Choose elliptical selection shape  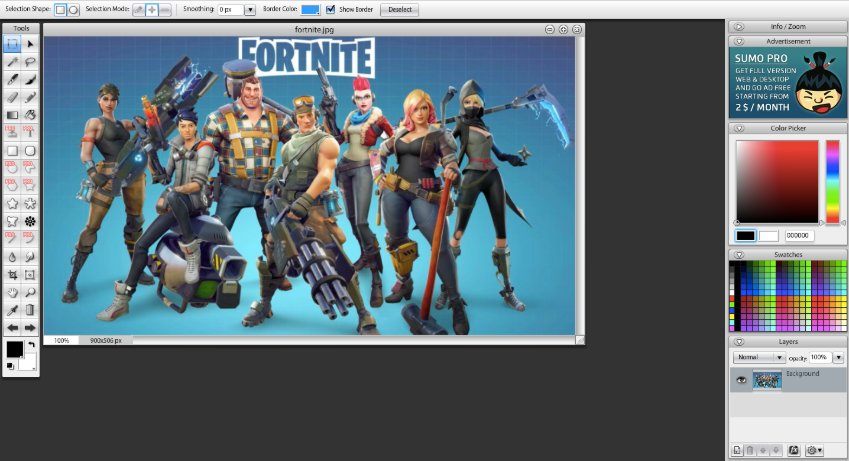coord(73,9)
